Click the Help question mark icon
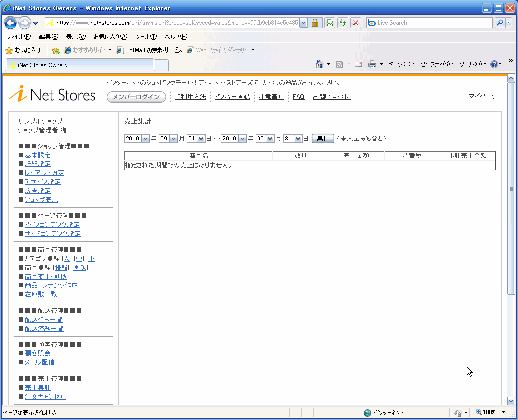 (494, 64)
